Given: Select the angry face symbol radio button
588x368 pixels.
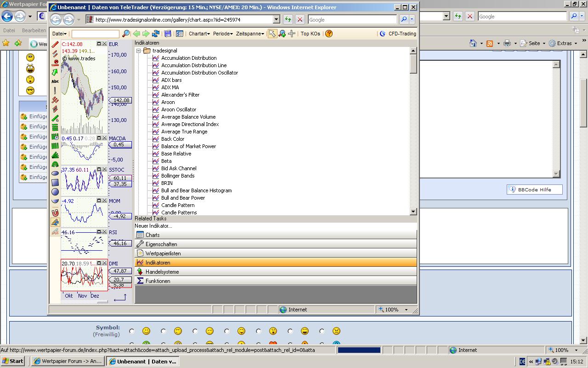Looking at the screenshot, I should click(322, 331).
